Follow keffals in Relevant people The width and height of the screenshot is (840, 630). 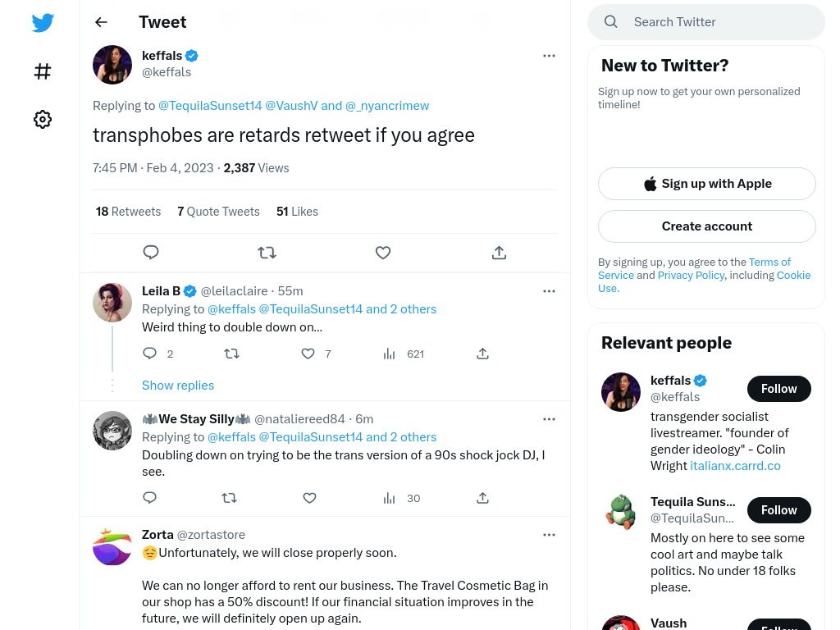point(779,389)
